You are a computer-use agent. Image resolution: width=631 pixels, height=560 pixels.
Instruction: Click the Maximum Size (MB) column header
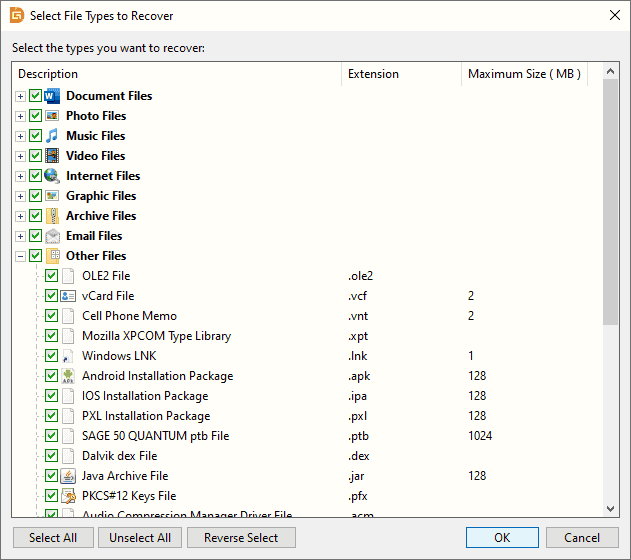tap(524, 74)
